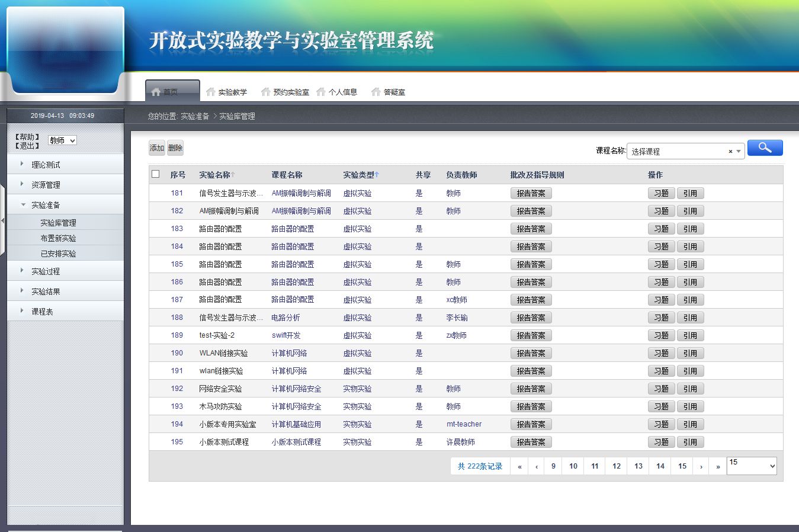Click the 添加 button

tap(157, 148)
